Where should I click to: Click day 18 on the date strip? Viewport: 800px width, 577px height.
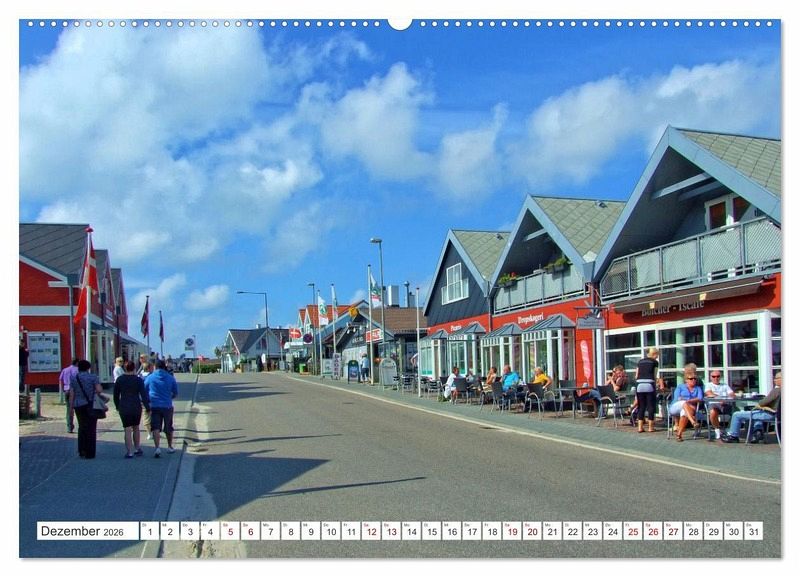[491, 531]
